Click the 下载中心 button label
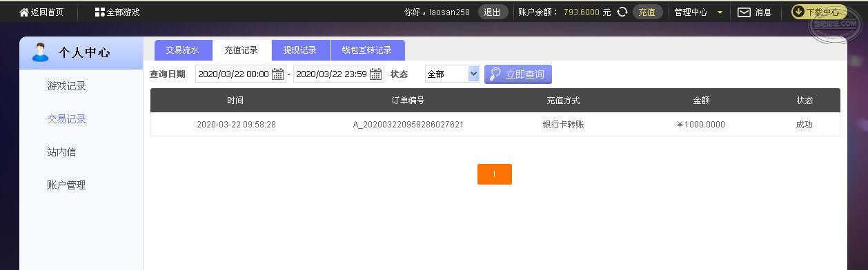Viewport: 868px width, 270px height. (823, 12)
